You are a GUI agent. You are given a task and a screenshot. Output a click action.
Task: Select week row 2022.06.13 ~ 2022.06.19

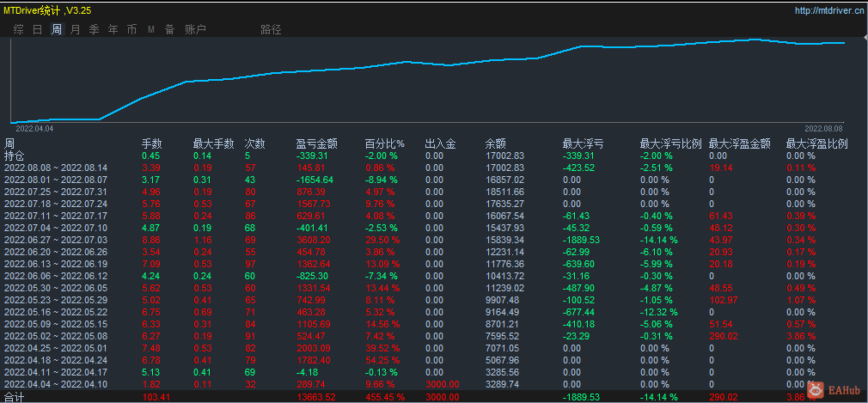[55, 264]
